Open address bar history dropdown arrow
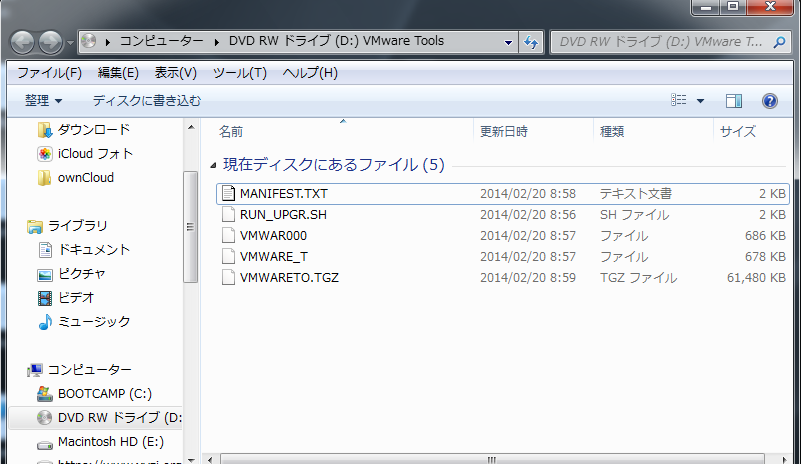 coord(508,42)
